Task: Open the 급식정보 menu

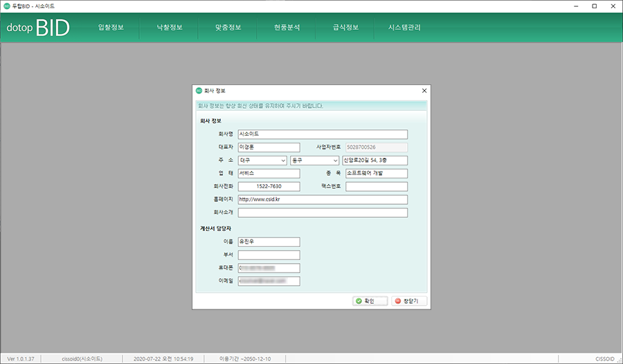Action: (345, 28)
